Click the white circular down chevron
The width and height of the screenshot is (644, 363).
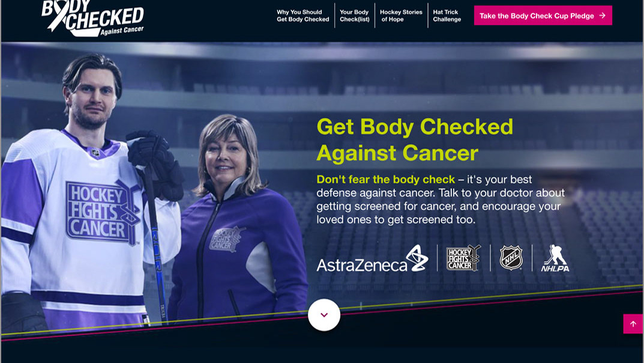coord(324,315)
